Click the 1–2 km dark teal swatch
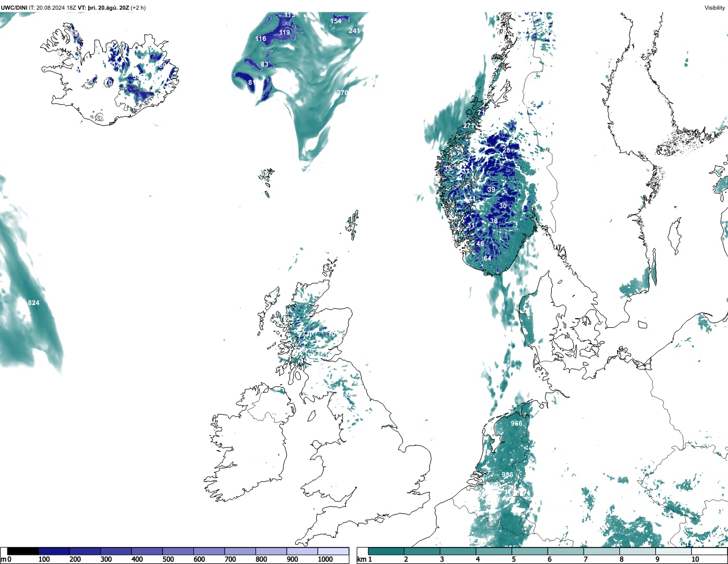Screen dimensions: 728x564 click(x=386, y=551)
